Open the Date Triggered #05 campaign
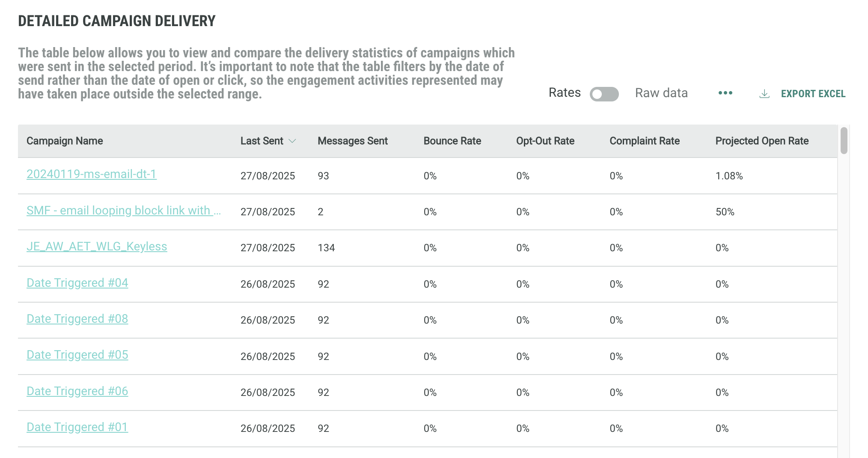The width and height of the screenshot is (868, 458). (x=77, y=355)
